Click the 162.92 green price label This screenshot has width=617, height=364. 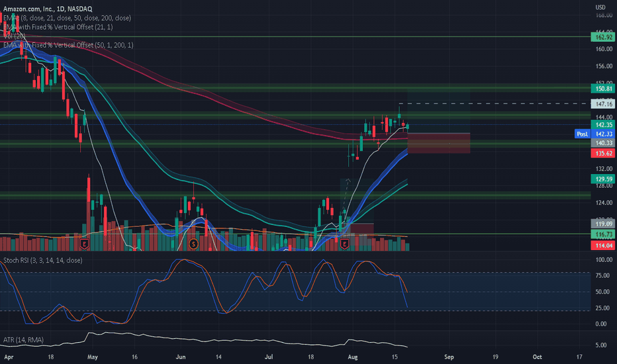click(x=604, y=37)
